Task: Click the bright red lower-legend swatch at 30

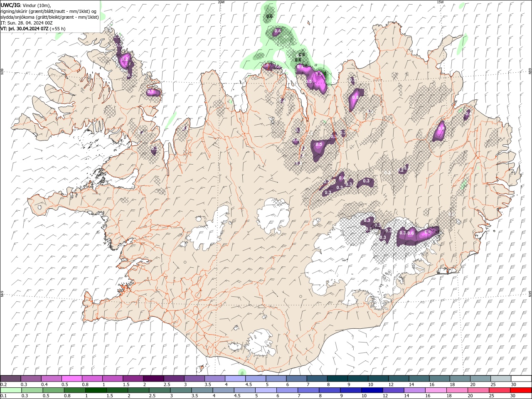Action: (521, 390)
